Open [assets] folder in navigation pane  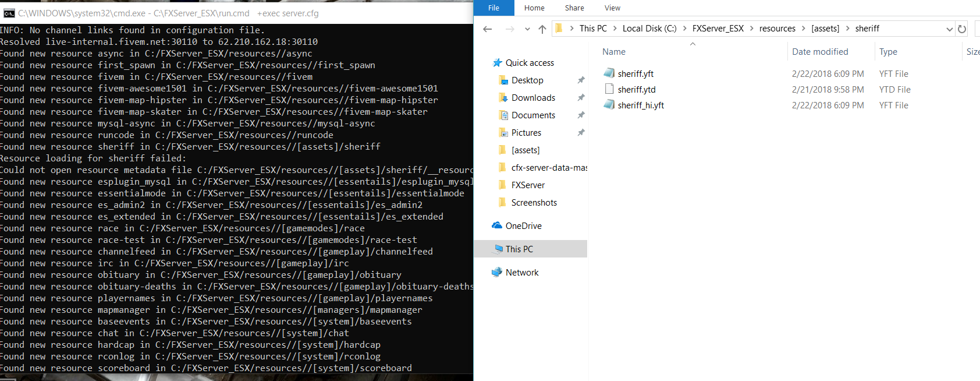pos(525,150)
